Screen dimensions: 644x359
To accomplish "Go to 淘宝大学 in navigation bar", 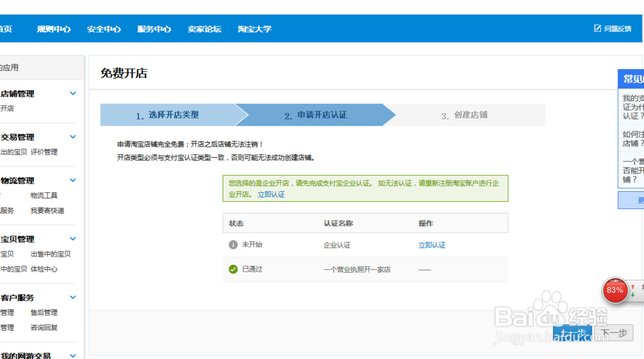I will point(254,29).
